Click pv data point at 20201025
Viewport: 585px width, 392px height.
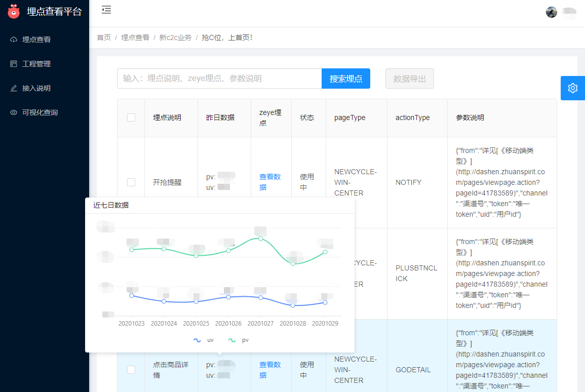pyautogui.click(x=196, y=255)
